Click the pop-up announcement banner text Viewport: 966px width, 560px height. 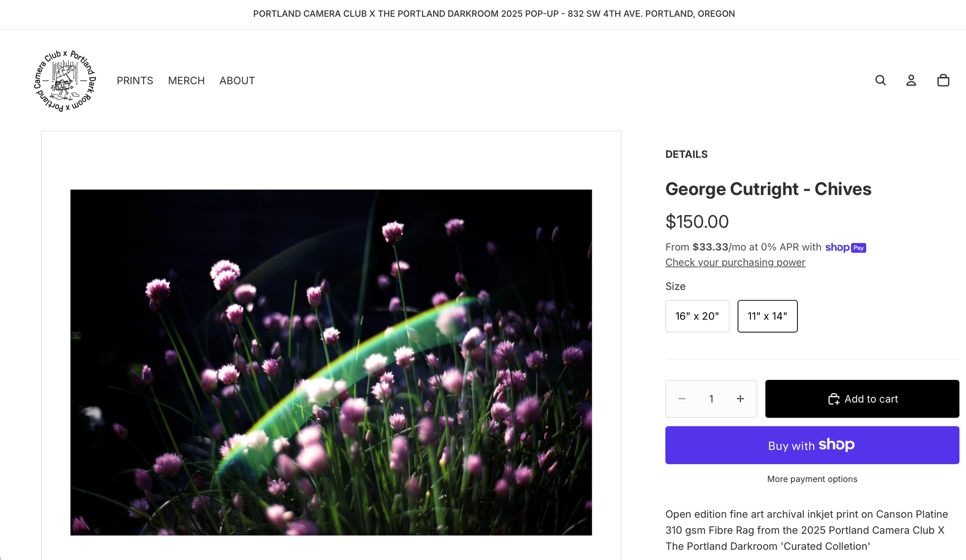point(494,14)
